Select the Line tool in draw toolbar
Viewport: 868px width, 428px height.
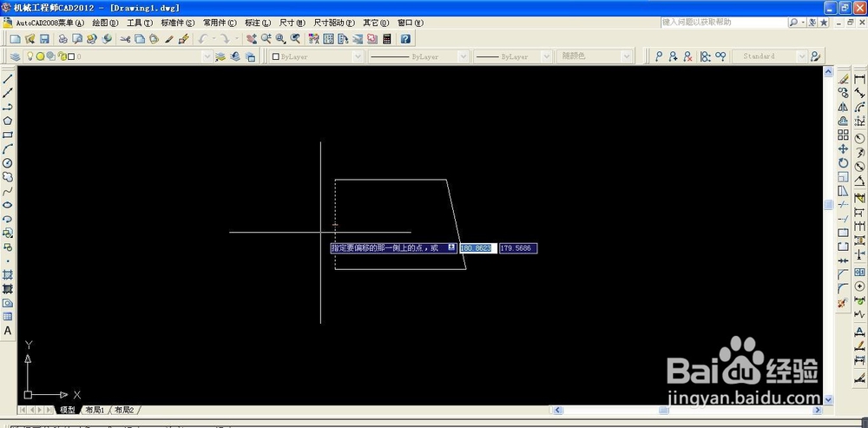pos(8,79)
